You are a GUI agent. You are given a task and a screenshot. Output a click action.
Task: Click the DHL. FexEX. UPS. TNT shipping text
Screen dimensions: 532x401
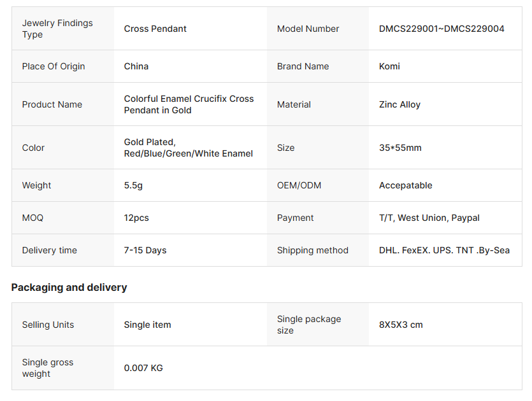click(x=444, y=250)
